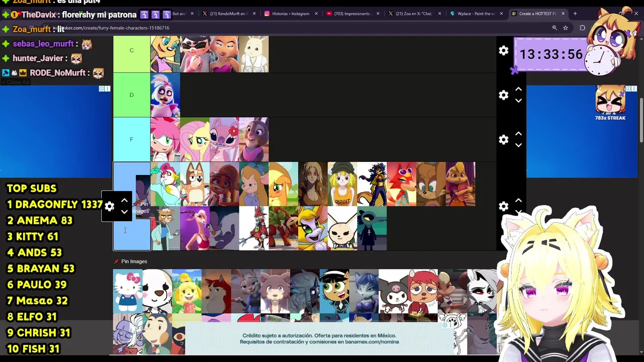The image size is (644, 362).
Task: Click the browser vertical scrollbar
Action: coord(641,121)
